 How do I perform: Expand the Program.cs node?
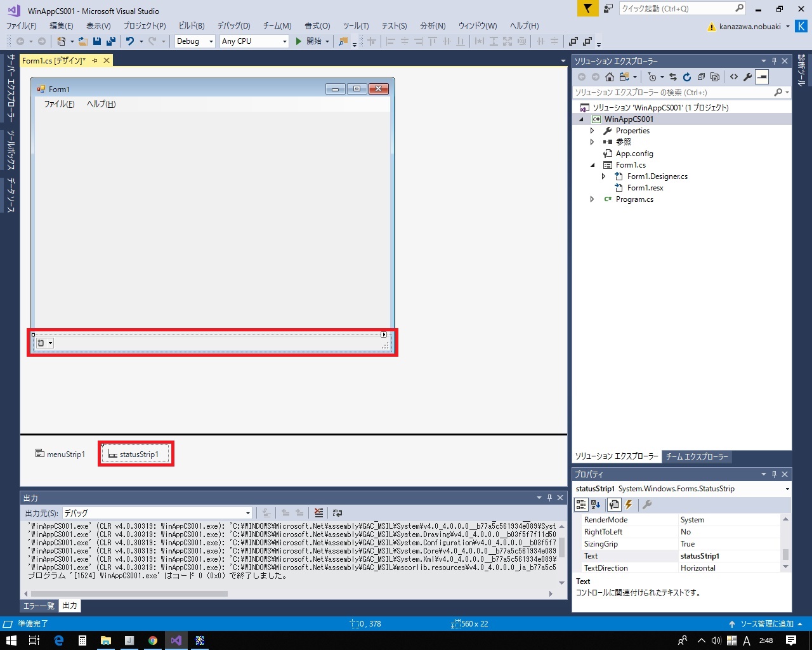click(593, 199)
